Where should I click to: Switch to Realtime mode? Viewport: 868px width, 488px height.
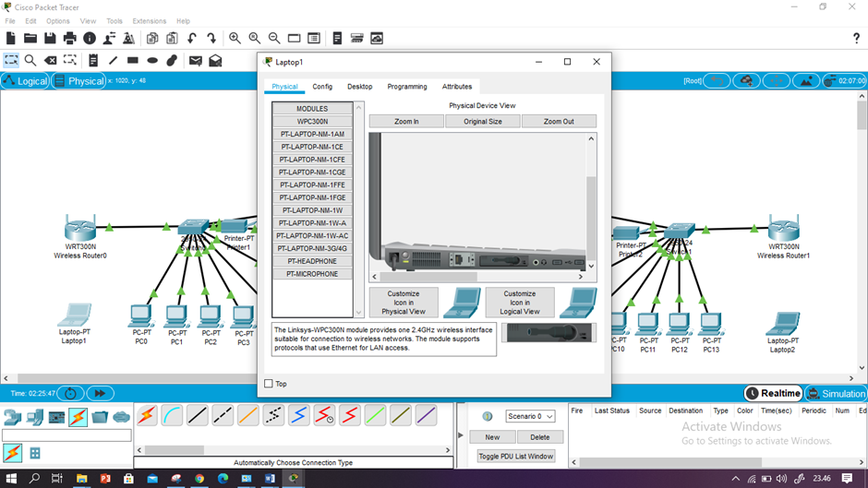773,393
